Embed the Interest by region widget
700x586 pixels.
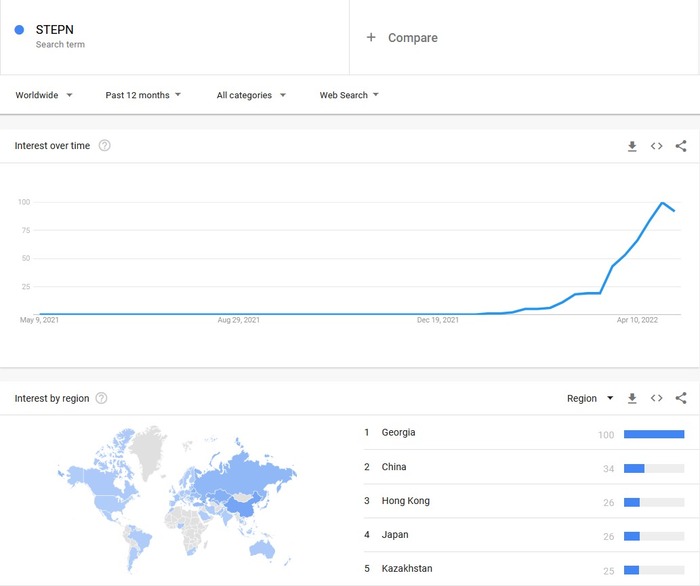tap(656, 398)
